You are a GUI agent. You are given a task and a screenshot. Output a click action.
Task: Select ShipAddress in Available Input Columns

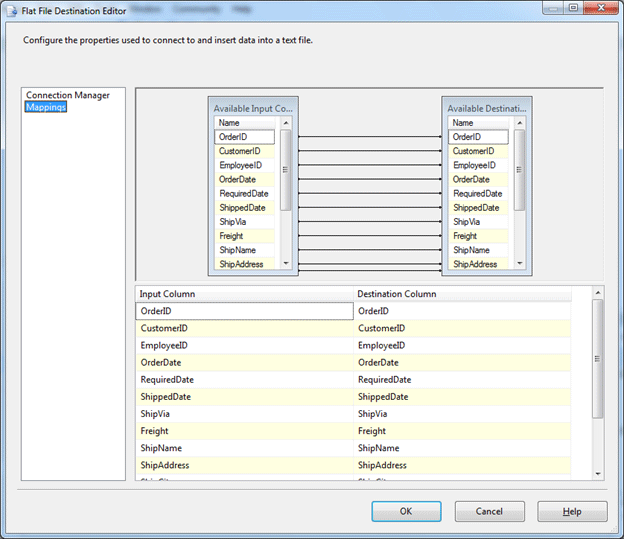(244, 264)
